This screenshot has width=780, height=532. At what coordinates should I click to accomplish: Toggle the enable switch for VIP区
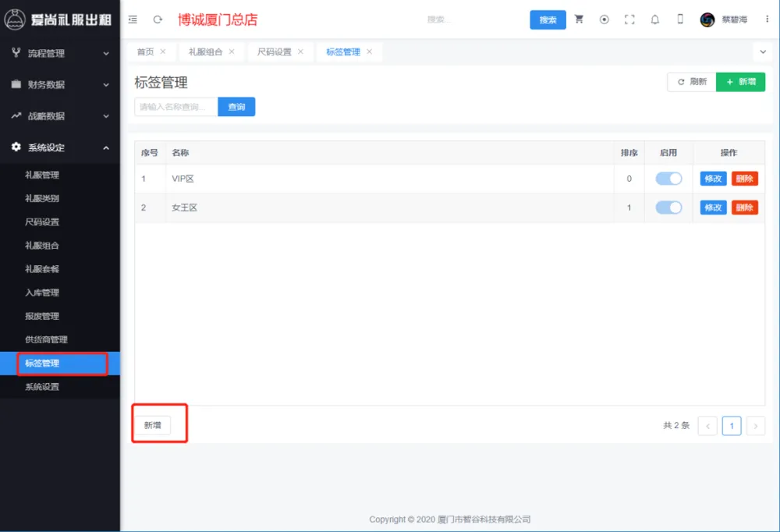668,179
